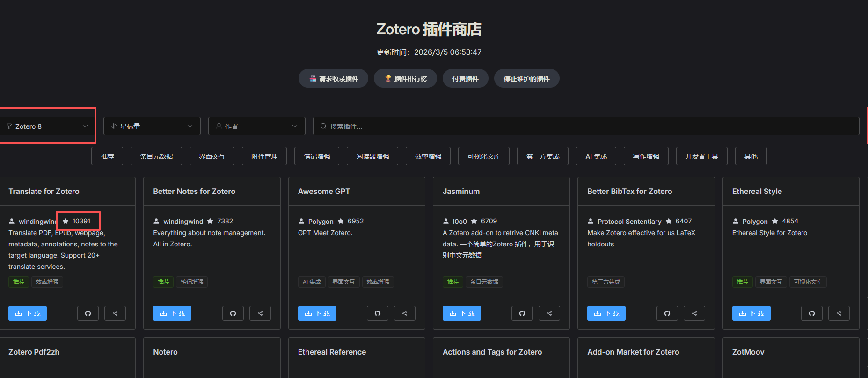The width and height of the screenshot is (868, 378).
Task: Click the search magnifier icon
Action: 323,126
